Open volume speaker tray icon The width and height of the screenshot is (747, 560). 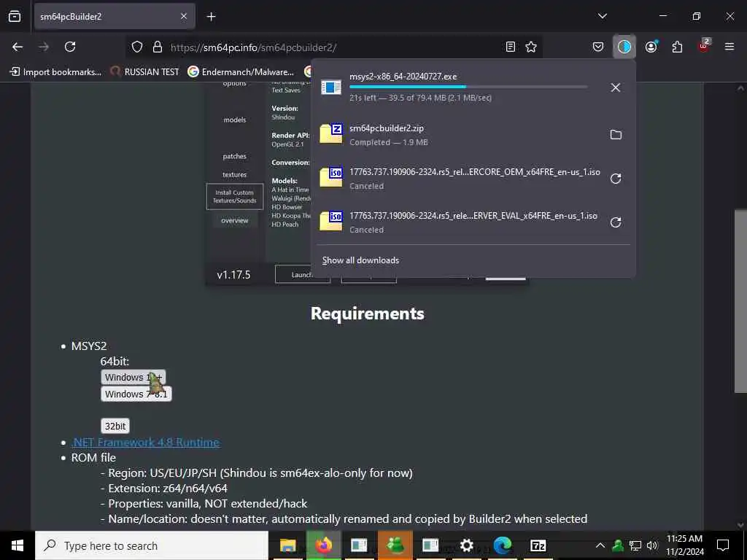pos(651,545)
